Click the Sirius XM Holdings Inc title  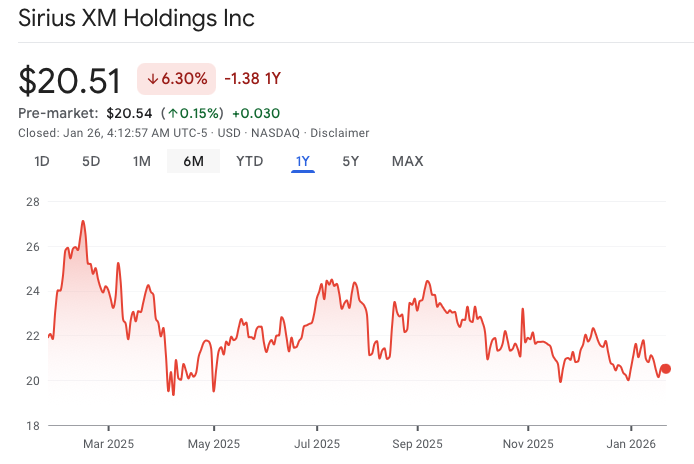click(x=136, y=18)
